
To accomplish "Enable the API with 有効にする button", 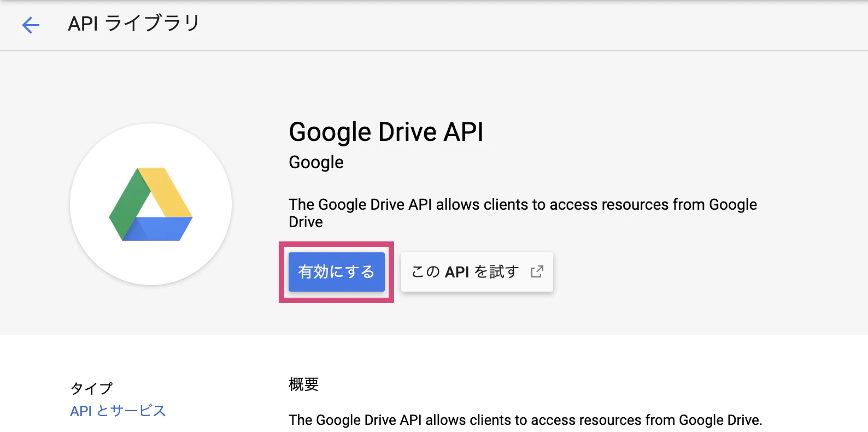I will click(x=337, y=272).
